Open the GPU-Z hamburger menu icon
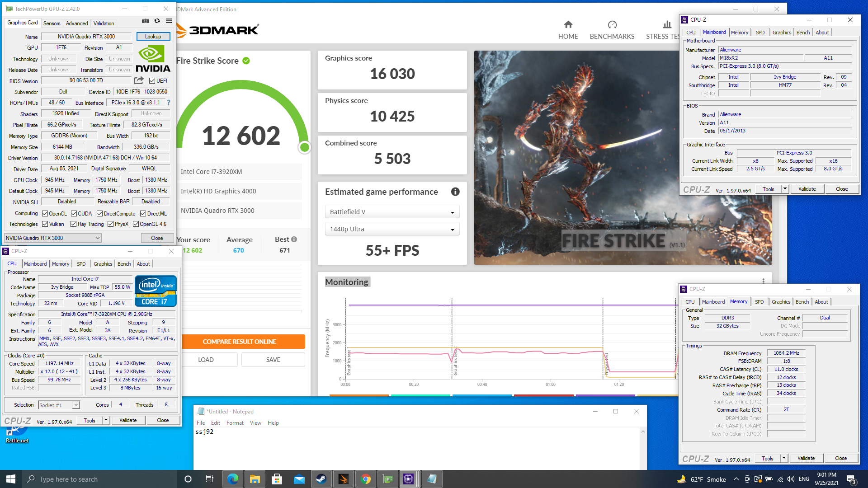Viewport: 868px width, 488px height. pos(169,21)
